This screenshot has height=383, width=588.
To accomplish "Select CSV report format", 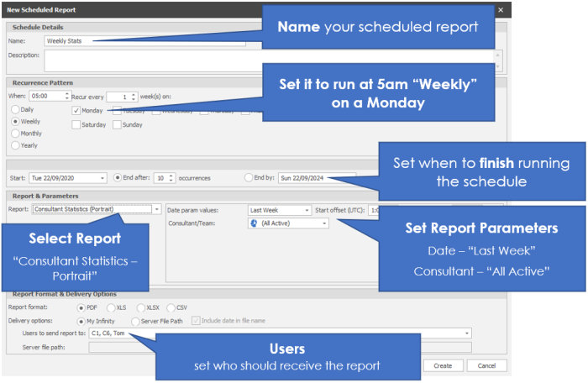I will click(x=172, y=307).
